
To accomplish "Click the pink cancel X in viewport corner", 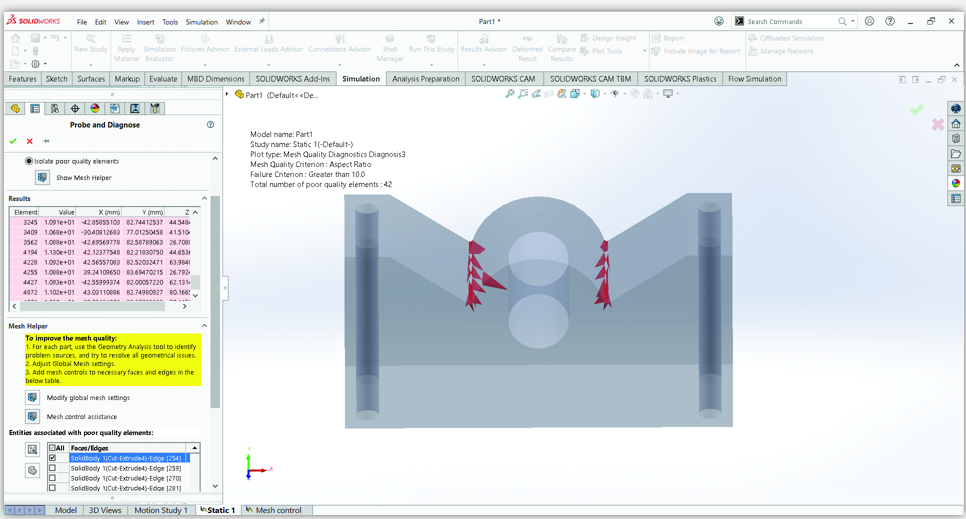I will click(938, 125).
